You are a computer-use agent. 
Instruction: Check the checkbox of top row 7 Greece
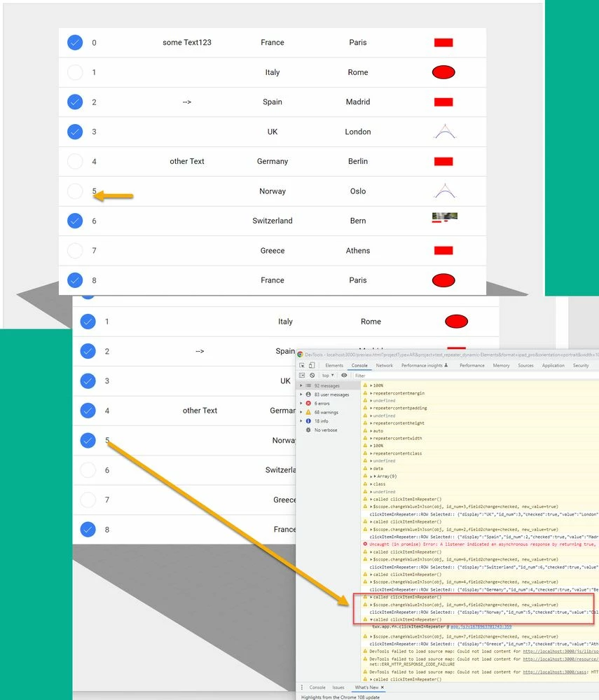click(x=75, y=250)
